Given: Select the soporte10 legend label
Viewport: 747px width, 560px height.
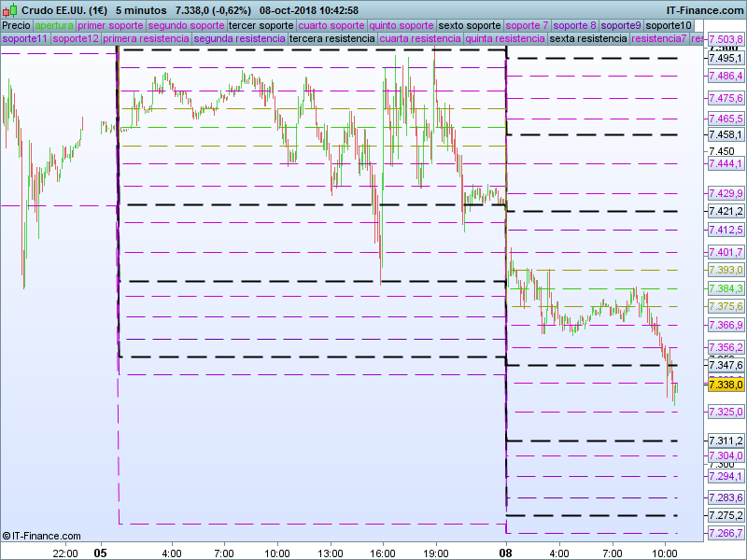Looking at the screenshot, I should 669,25.
